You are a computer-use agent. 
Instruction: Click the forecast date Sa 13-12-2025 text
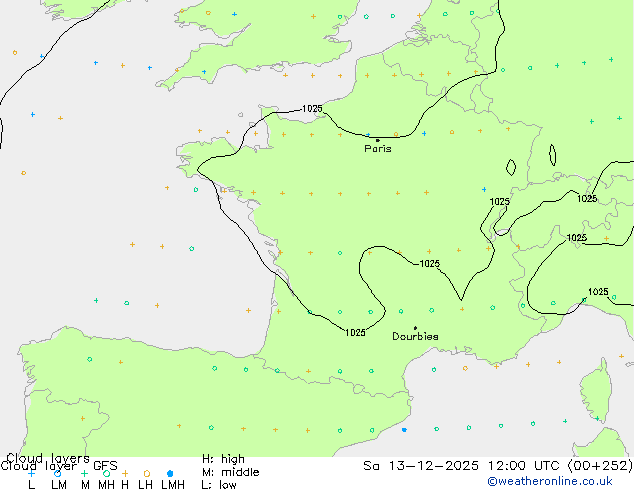pos(421,466)
